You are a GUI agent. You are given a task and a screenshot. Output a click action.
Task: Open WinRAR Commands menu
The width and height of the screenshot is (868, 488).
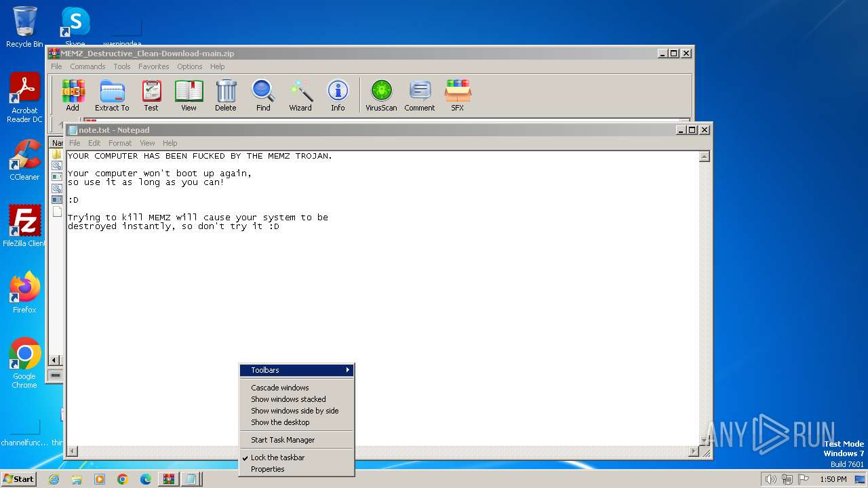coord(87,66)
